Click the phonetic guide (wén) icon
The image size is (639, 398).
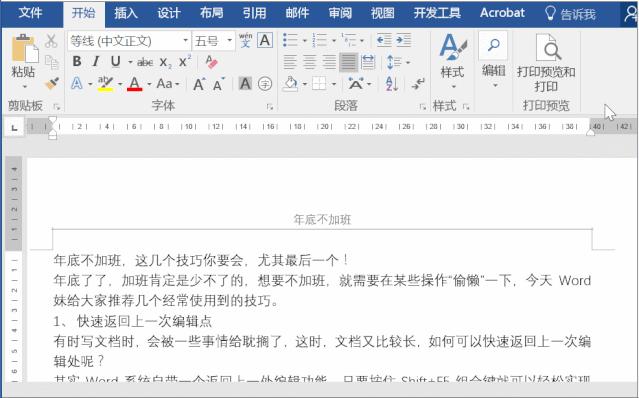(245, 41)
